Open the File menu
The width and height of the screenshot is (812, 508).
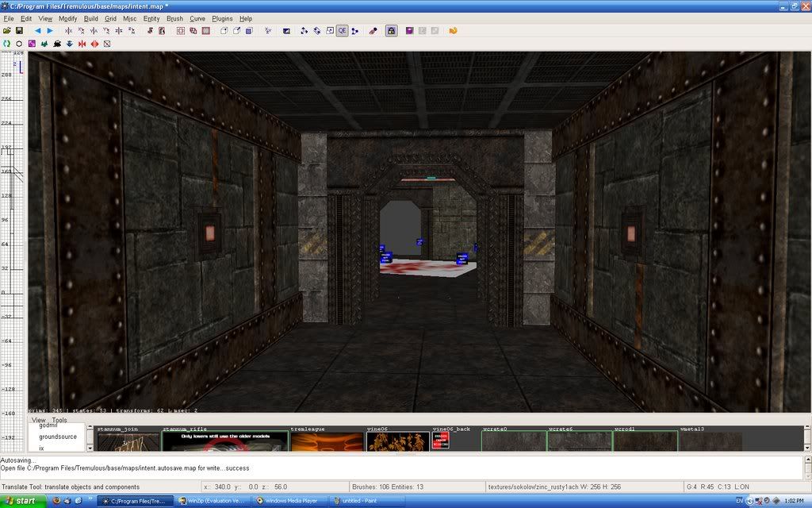(x=9, y=19)
